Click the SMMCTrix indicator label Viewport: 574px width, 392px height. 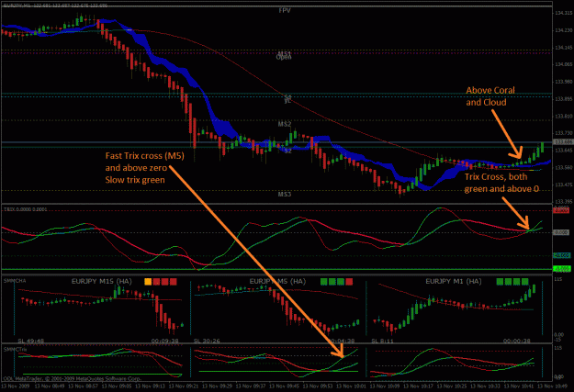point(15,349)
